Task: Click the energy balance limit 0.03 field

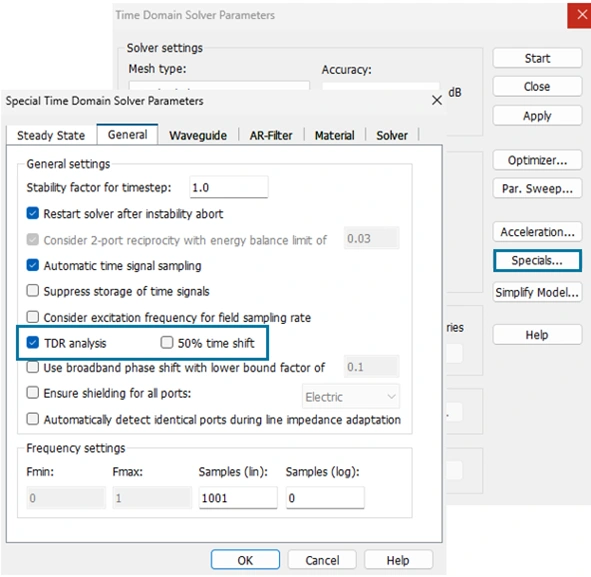Action: coord(372,238)
